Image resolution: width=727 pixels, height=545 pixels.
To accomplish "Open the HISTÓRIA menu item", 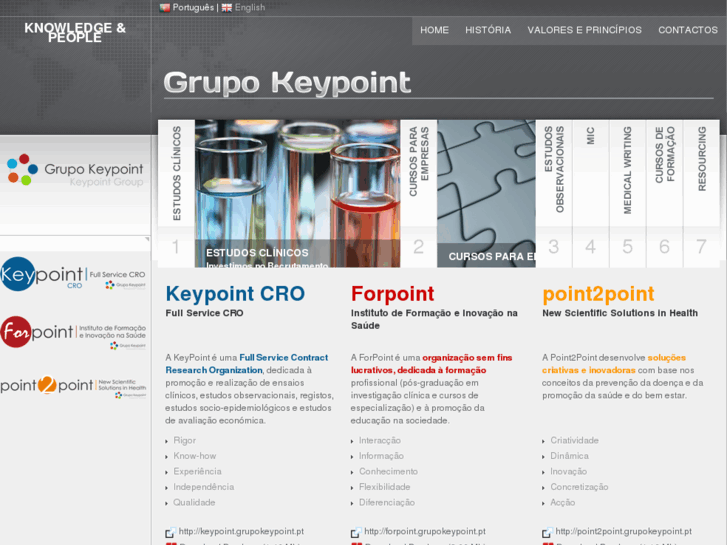I will [488, 30].
